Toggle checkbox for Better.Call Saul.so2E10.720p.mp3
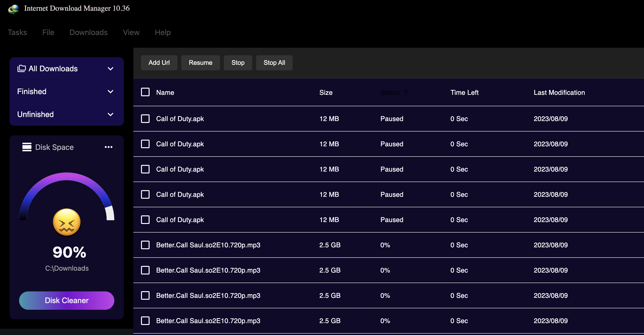Screen dimensions: 644x335 [x=145, y=245]
